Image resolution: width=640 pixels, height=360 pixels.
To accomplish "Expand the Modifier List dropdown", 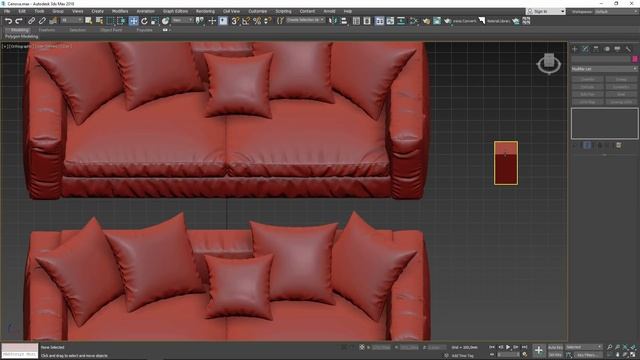I will tap(604, 69).
